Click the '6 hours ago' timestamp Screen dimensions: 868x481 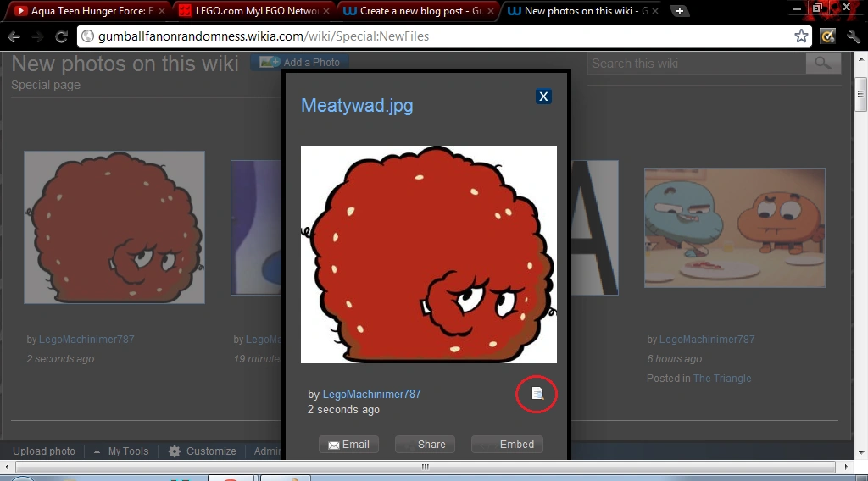[x=674, y=359]
